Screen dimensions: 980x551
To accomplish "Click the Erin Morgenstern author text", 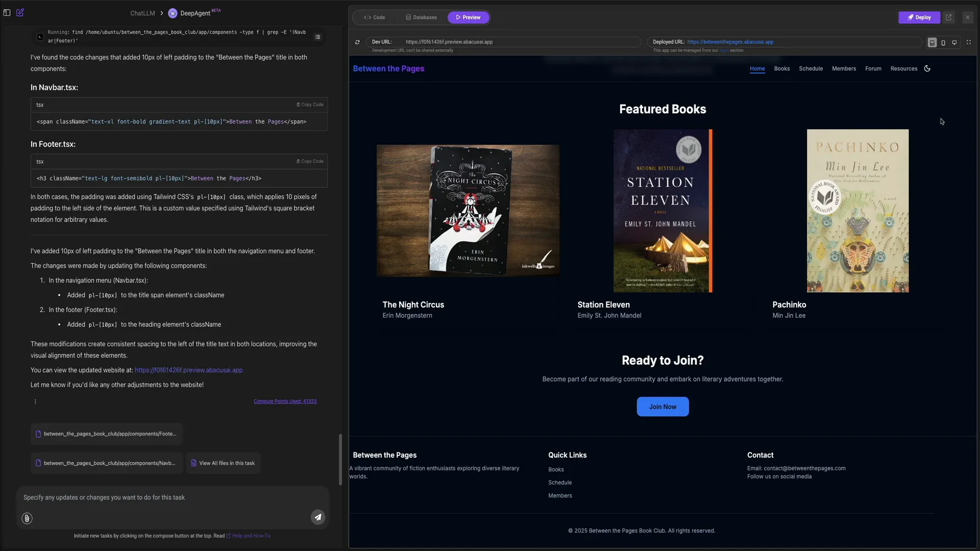I will tap(407, 316).
